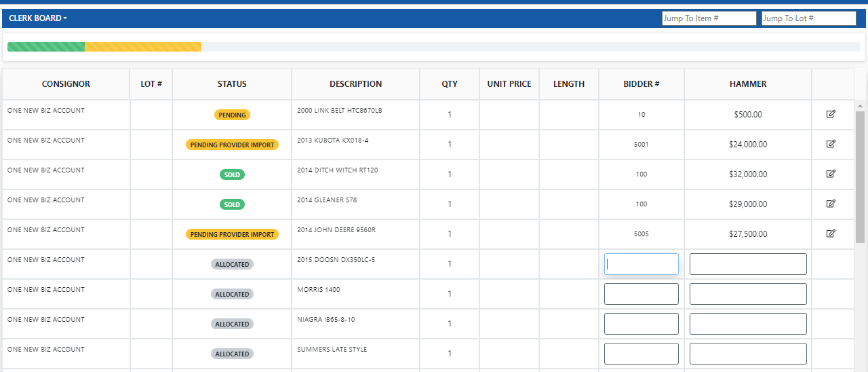The width and height of the screenshot is (868, 372).
Task: Click the Unit Price column header
Action: (x=509, y=84)
